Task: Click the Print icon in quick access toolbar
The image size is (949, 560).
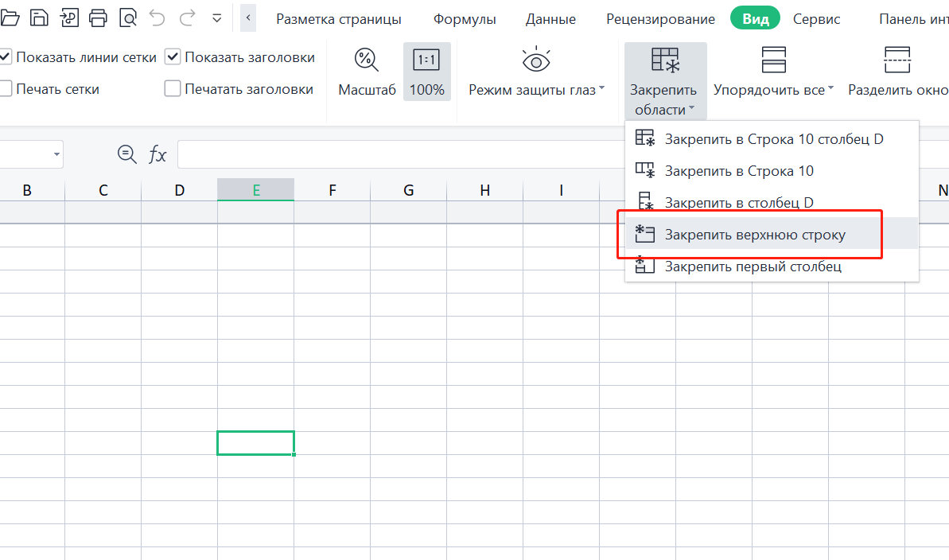Action: (99, 17)
